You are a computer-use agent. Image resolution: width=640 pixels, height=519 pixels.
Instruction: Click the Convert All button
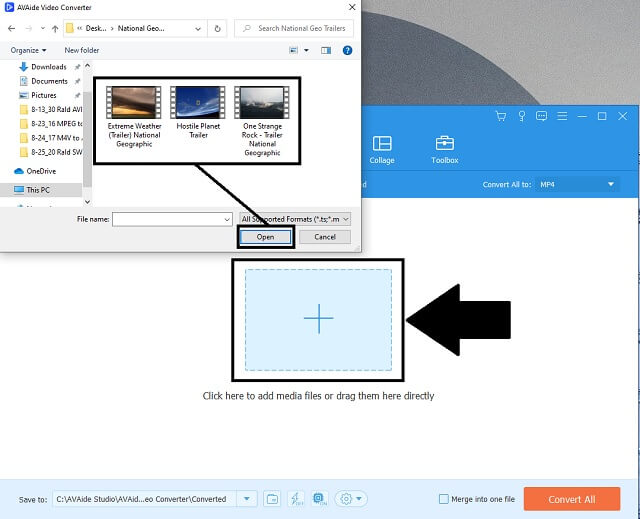pyautogui.click(x=572, y=499)
